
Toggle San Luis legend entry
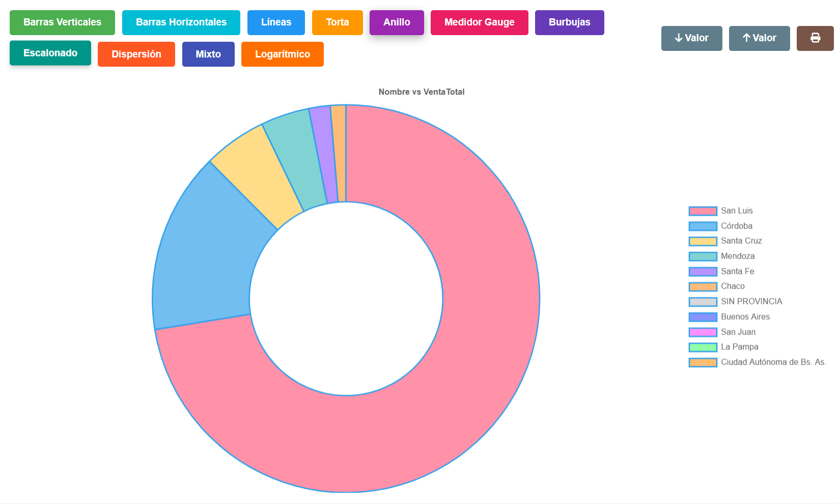(x=736, y=211)
